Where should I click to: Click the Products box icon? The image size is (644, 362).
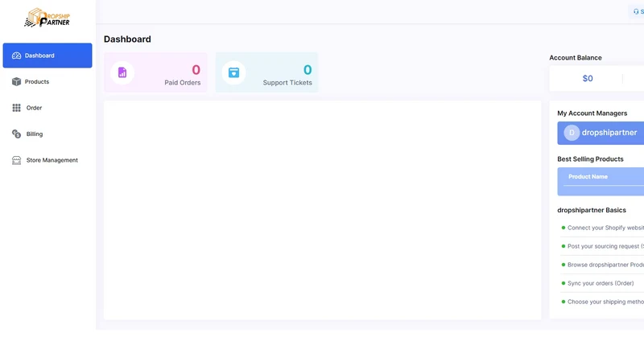coord(16,82)
